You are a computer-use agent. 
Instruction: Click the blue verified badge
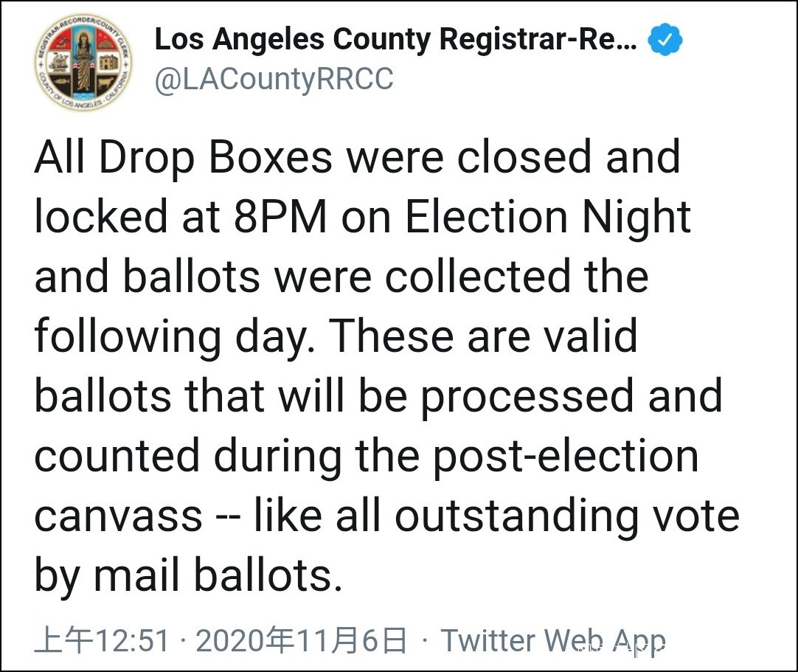[665, 41]
